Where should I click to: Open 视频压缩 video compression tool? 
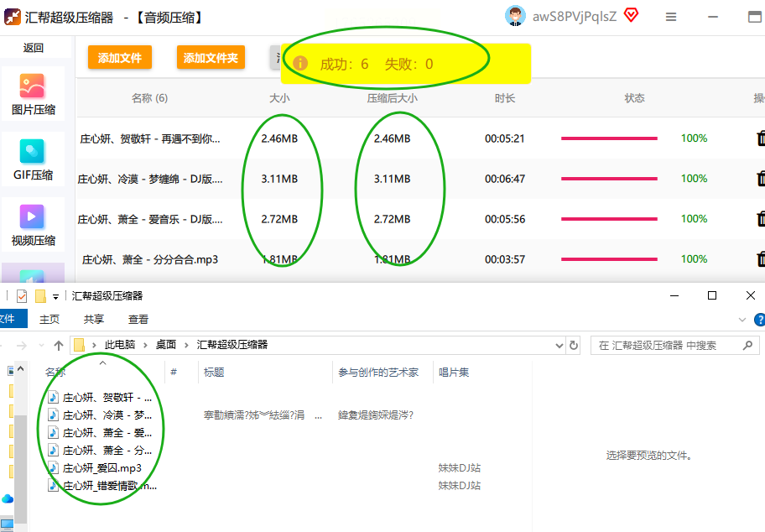[33, 225]
